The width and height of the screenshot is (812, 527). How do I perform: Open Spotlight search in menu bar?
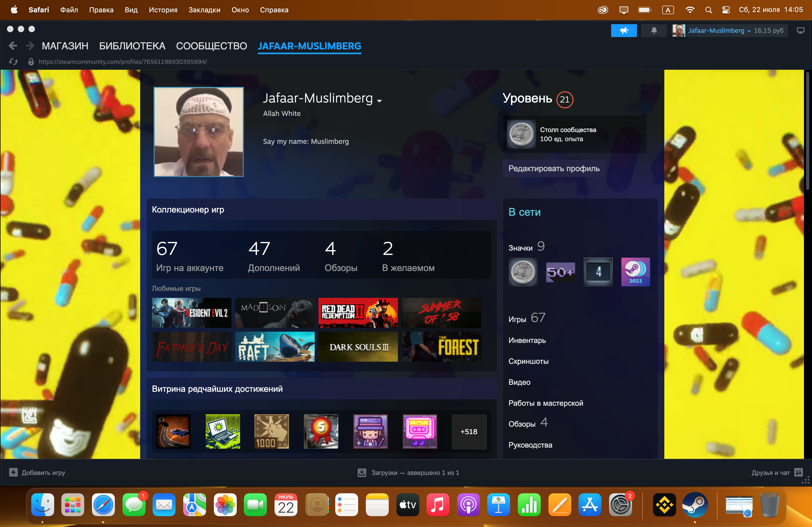709,10
